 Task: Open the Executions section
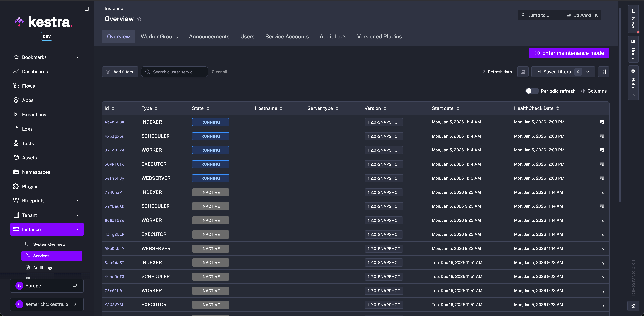point(34,115)
